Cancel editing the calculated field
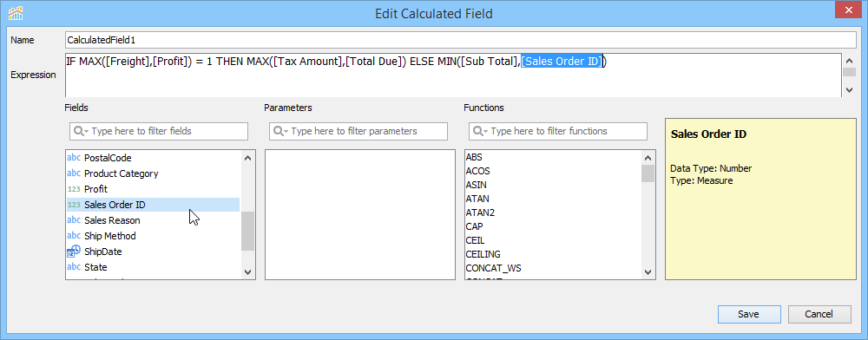The image size is (868, 340). (x=819, y=314)
